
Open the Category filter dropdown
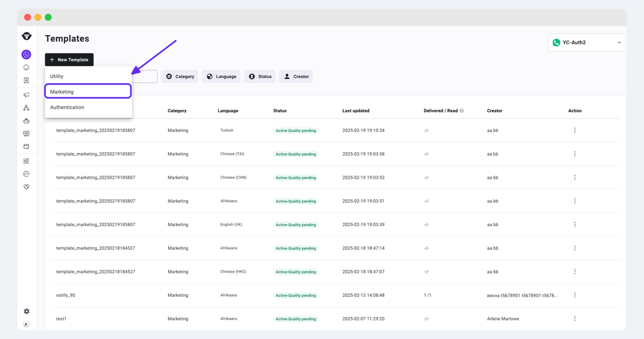(180, 77)
